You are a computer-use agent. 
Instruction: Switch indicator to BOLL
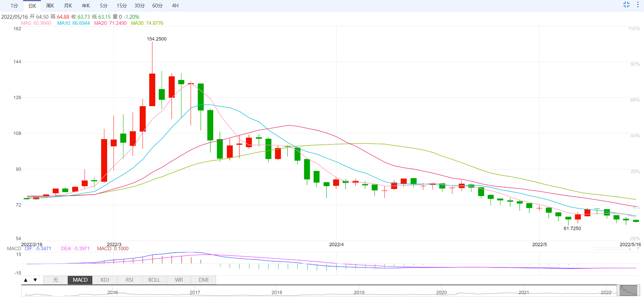tap(154, 280)
